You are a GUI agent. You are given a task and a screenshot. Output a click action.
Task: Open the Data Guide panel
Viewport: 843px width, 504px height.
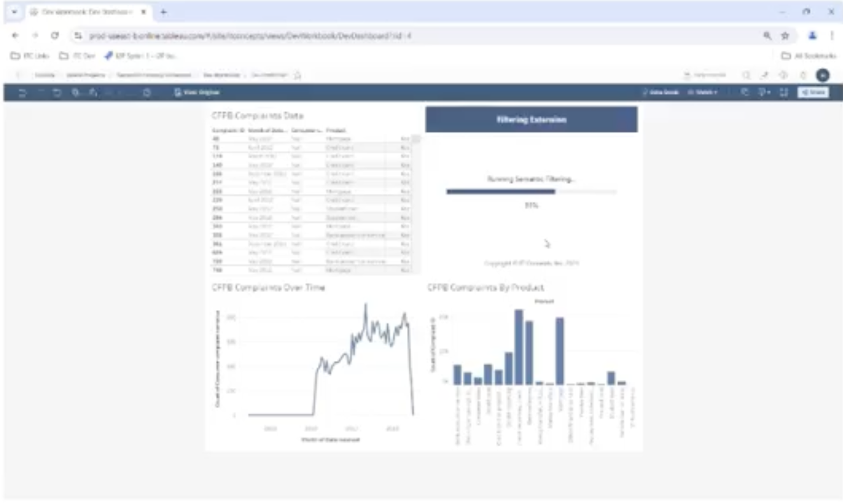click(x=660, y=93)
